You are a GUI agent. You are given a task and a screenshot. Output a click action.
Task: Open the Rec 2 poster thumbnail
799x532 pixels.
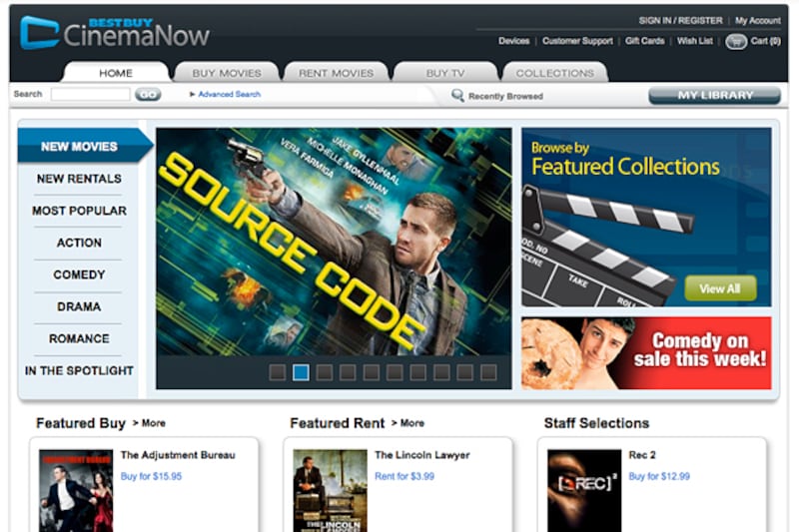pos(584,491)
